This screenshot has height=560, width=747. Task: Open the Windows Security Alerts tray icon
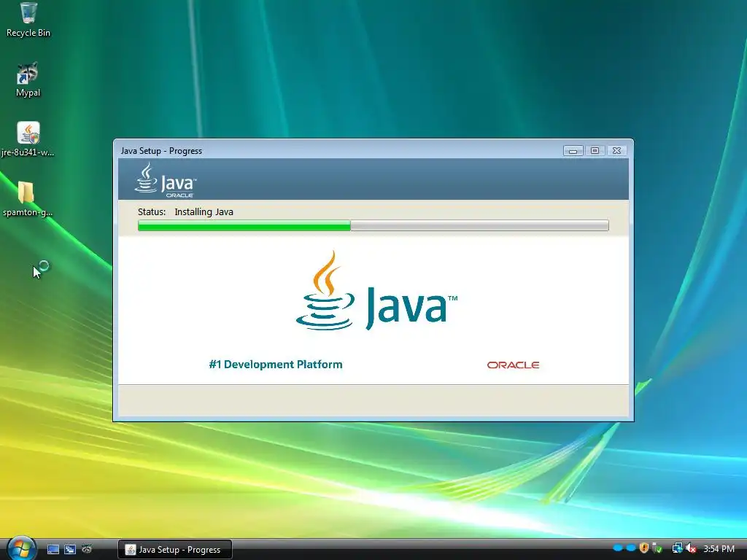644,548
